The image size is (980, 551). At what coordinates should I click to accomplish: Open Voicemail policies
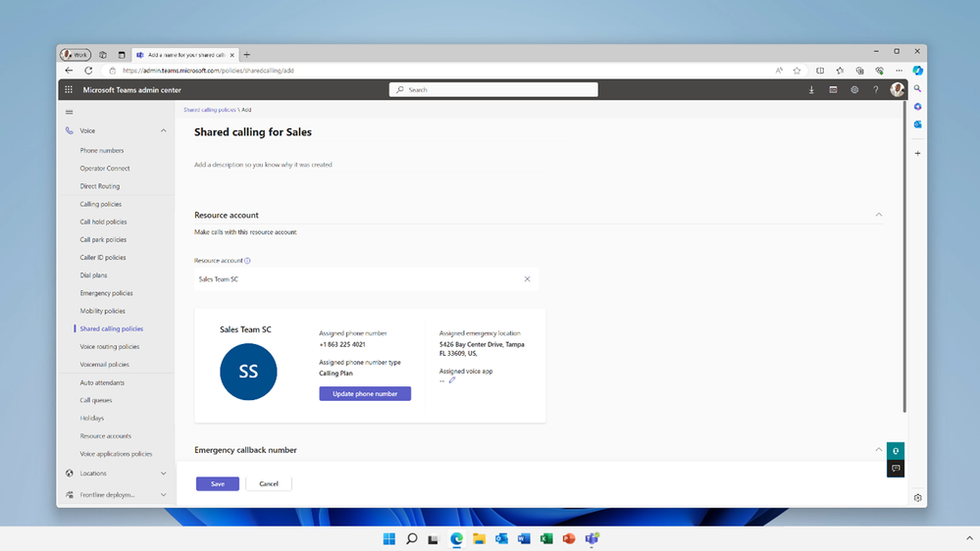point(104,364)
